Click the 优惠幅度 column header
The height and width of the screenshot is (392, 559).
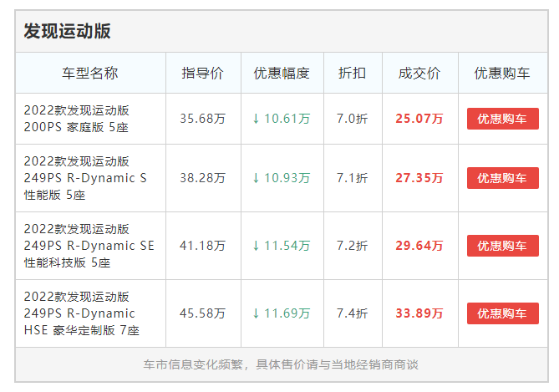coord(282,73)
